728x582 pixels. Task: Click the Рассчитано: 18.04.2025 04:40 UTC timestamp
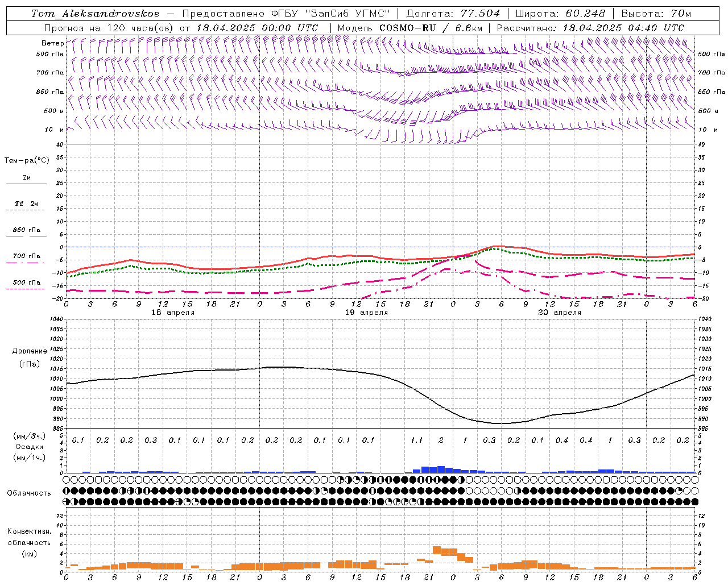(x=590, y=27)
